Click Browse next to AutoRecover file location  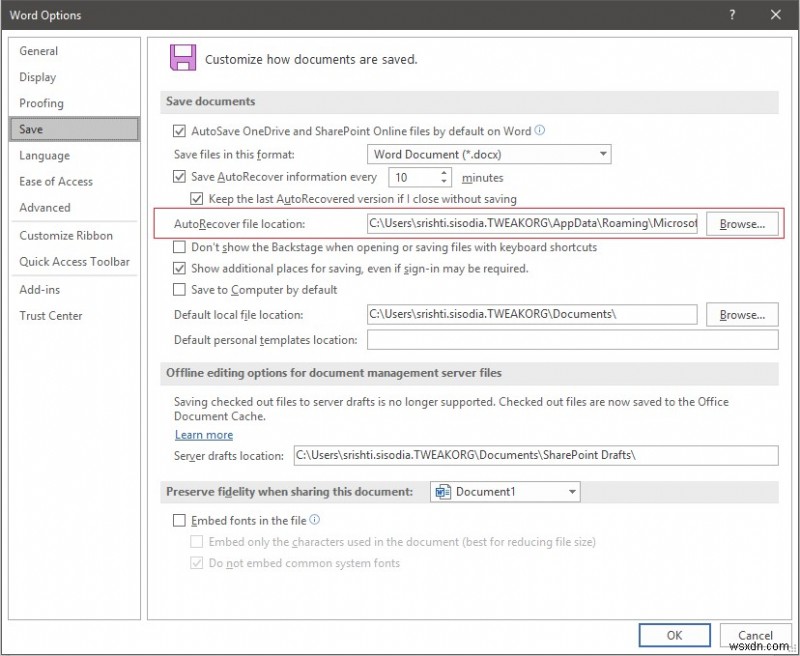click(741, 224)
